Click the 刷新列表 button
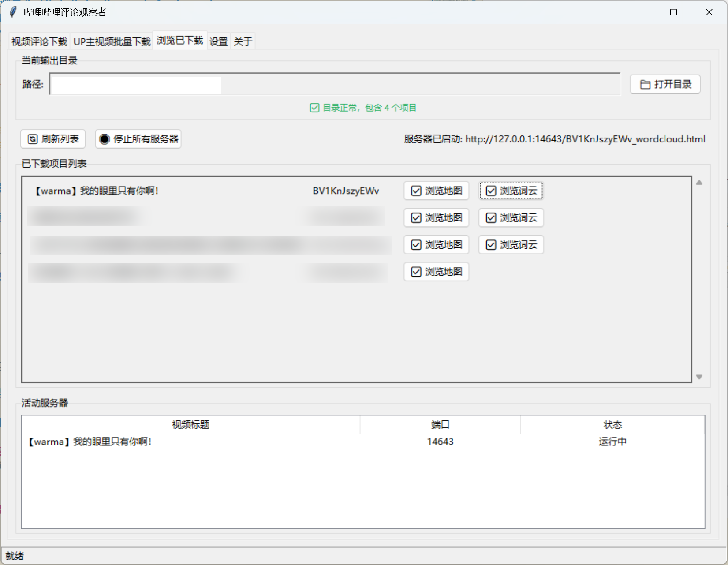Screen dimensions: 728x565 (53, 139)
